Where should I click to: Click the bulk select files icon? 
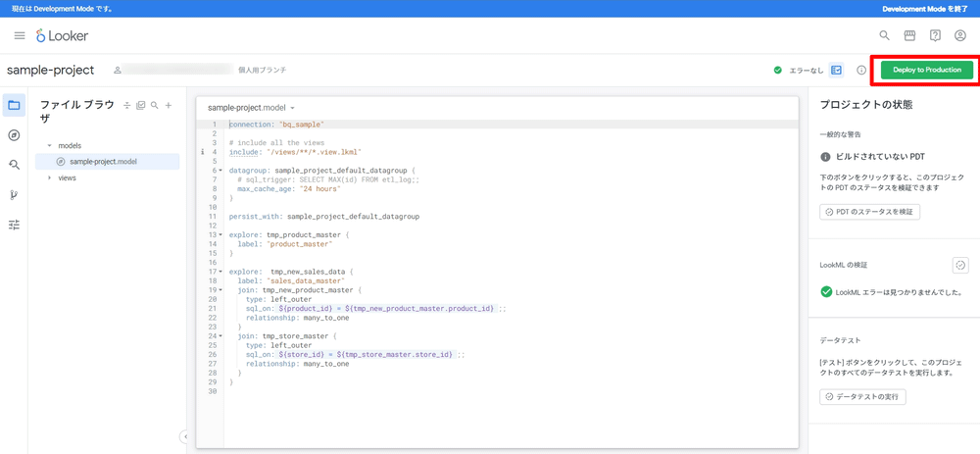point(140,106)
